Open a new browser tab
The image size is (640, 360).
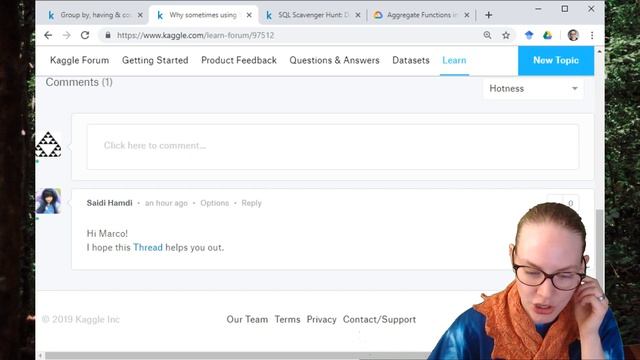click(489, 15)
